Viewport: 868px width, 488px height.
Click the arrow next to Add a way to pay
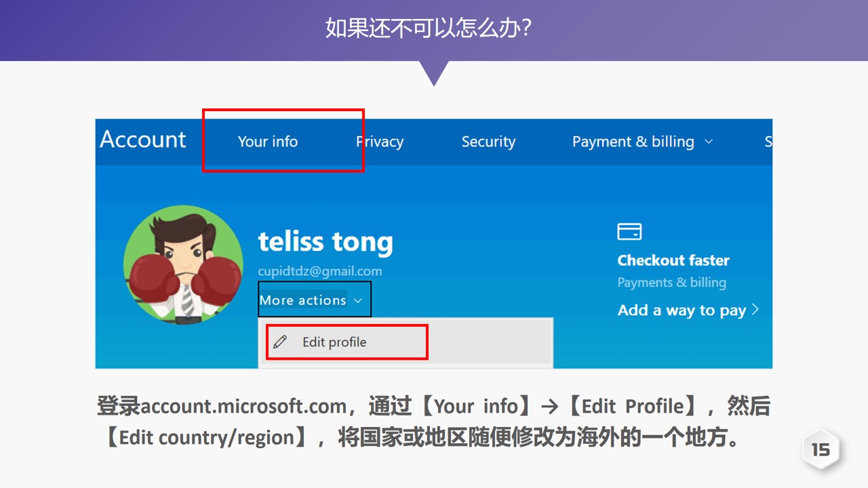[x=755, y=310]
